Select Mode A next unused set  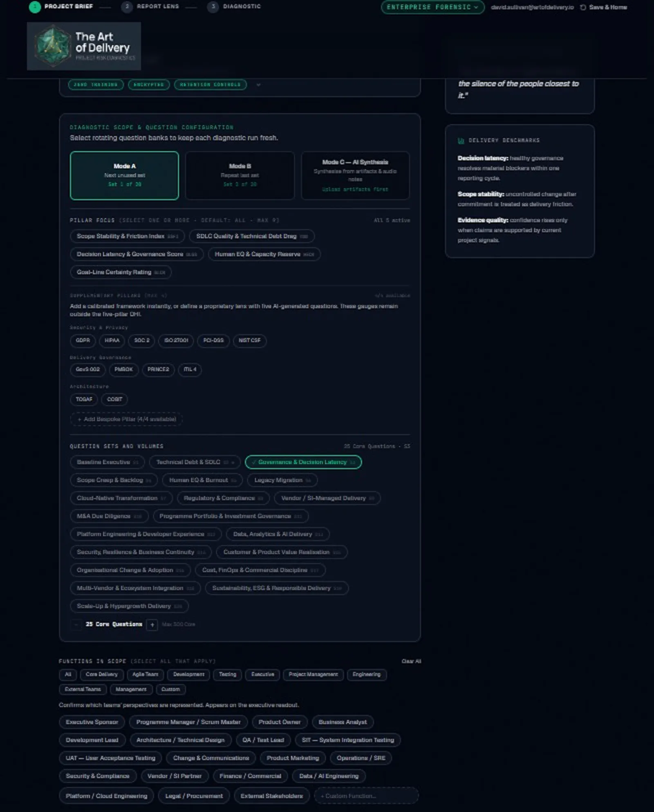(x=124, y=175)
